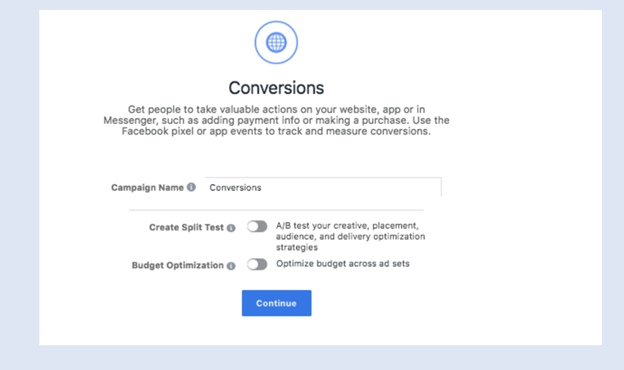Focus the Campaign Name input field
Viewport: 624px width, 370px height.
[x=323, y=187]
